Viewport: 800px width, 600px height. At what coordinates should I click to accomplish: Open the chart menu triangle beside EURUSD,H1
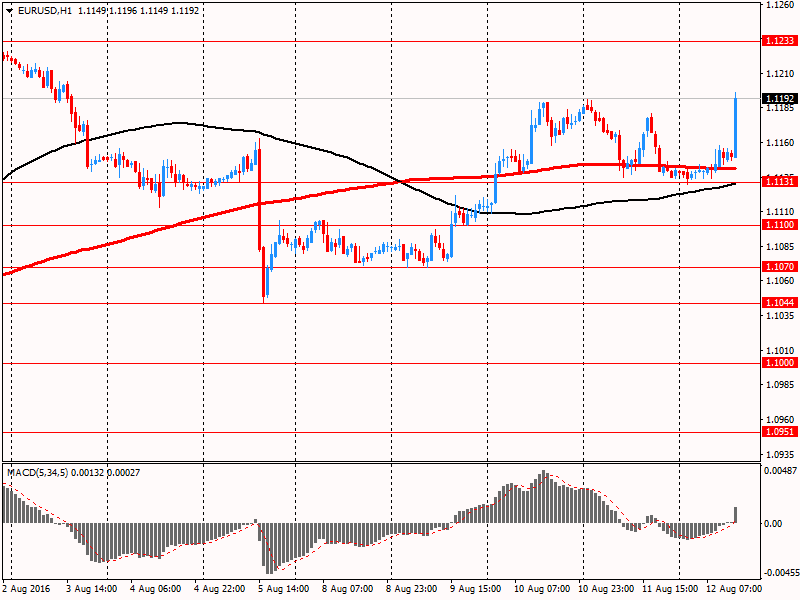pos(10,11)
